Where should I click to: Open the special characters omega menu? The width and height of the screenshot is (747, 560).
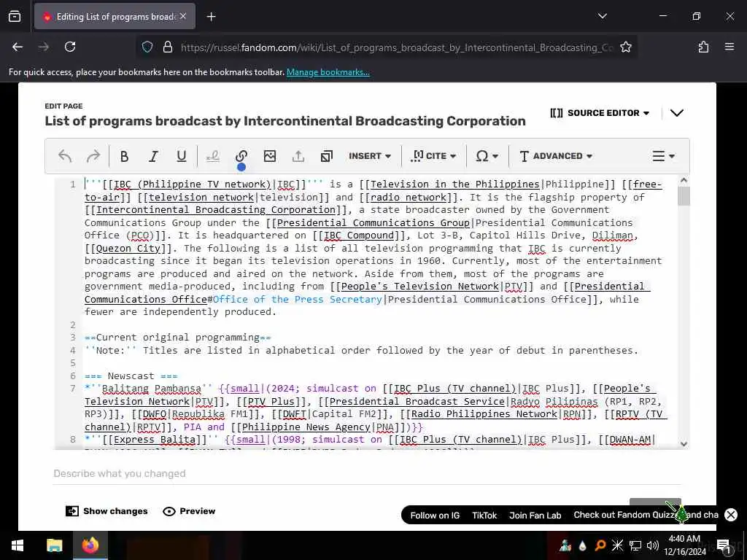[487, 156]
